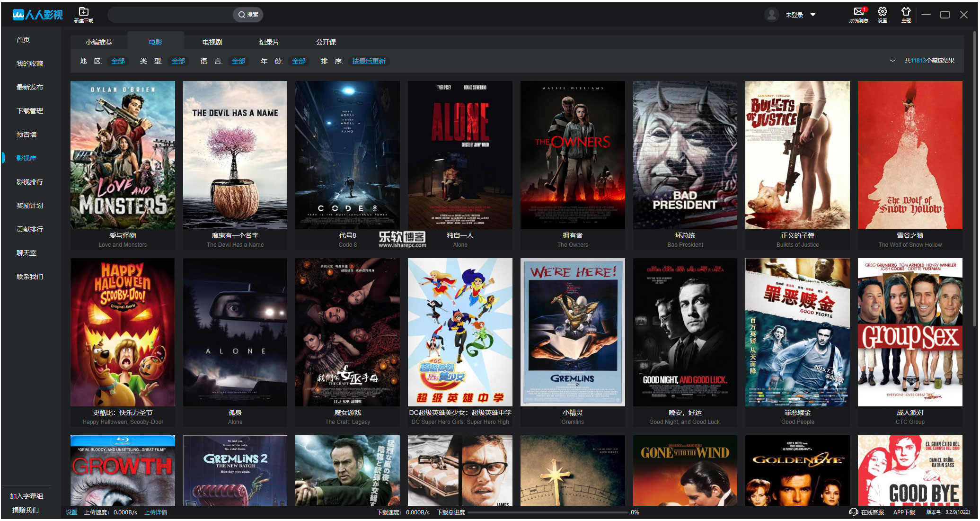Image resolution: width=980 pixels, height=521 pixels.
Task: Open The Owners poster
Action: click(x=573, y=155)
